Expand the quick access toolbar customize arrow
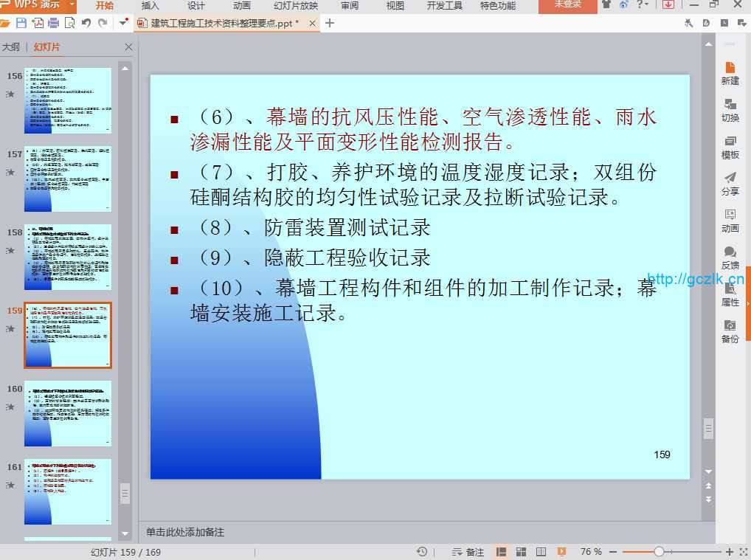Screen dimensions: 751x560 [x=122, y=23]
